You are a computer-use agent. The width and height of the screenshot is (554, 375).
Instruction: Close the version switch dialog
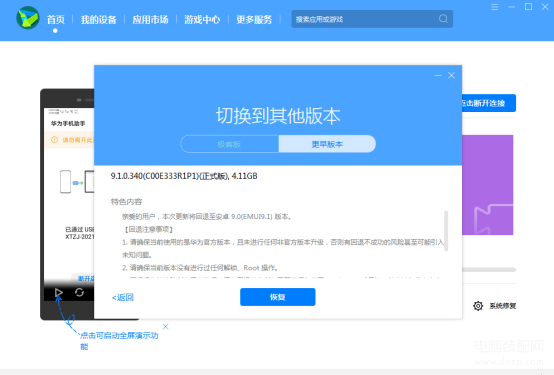point(451,75)
